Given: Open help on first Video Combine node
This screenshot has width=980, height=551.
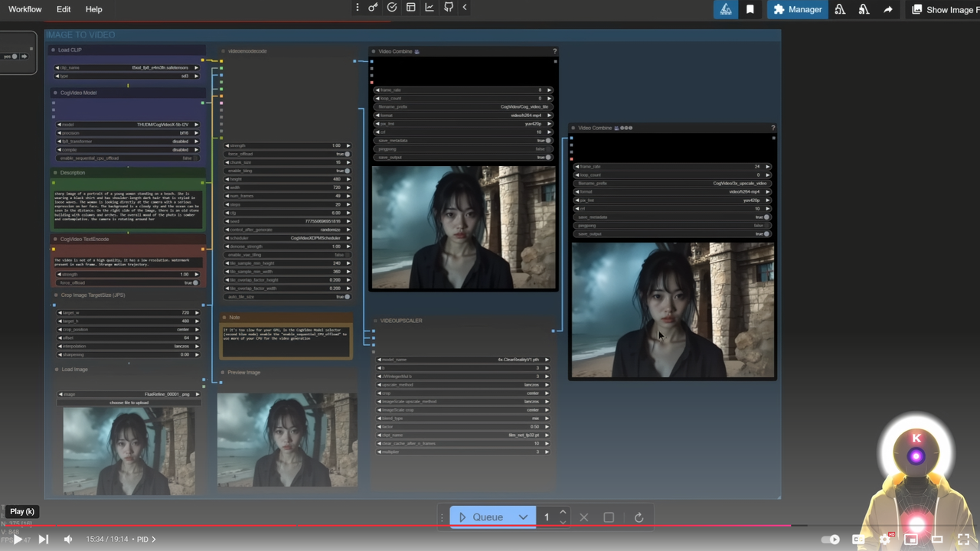Looking at the screenshot, I should click(x=554, y=51).
